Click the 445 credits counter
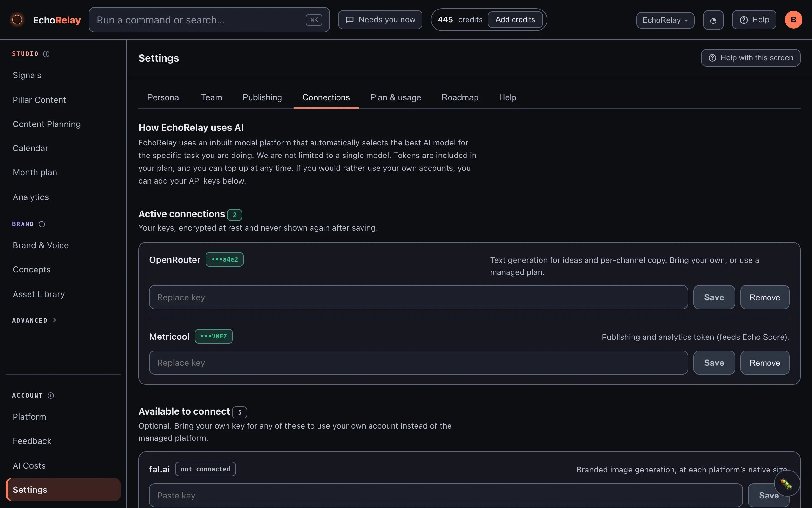This screenshot has width=812, height=508. coord(460,19)
